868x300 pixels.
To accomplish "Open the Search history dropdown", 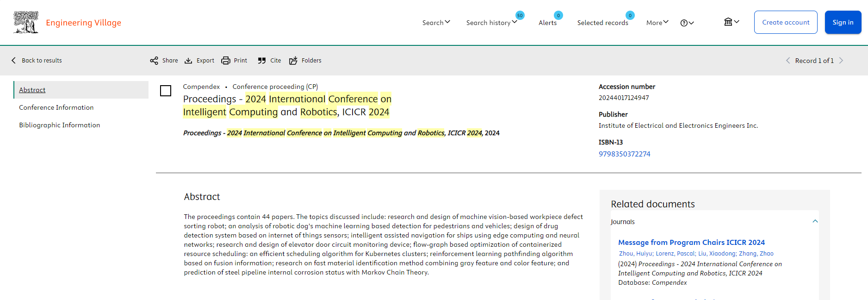I will coord(491,23).
